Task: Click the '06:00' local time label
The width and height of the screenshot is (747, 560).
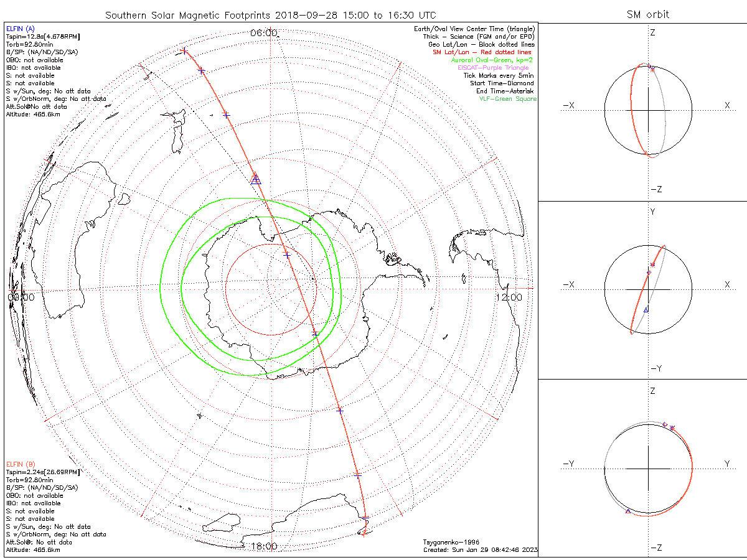Action: click(x=263, y=33)
